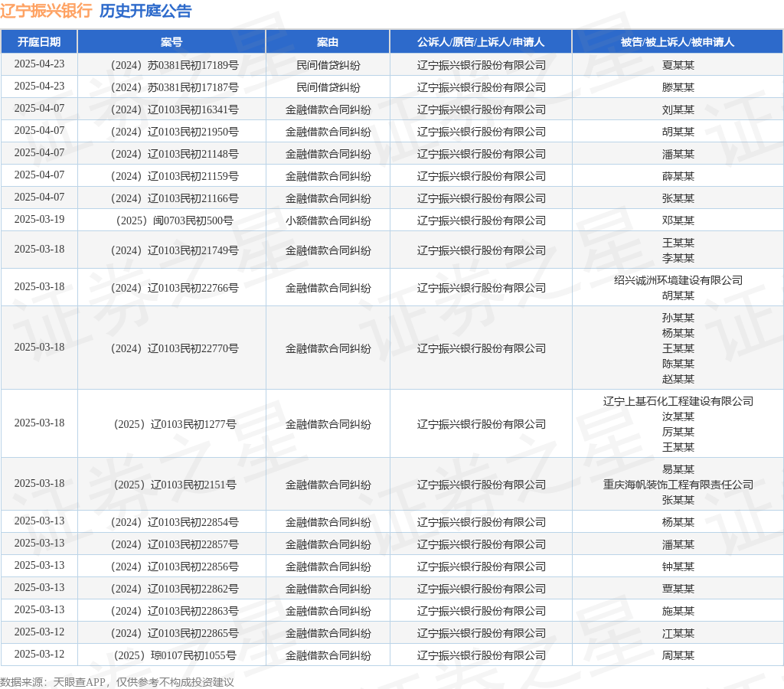Click defendant 滕某某

pos(678,87)
